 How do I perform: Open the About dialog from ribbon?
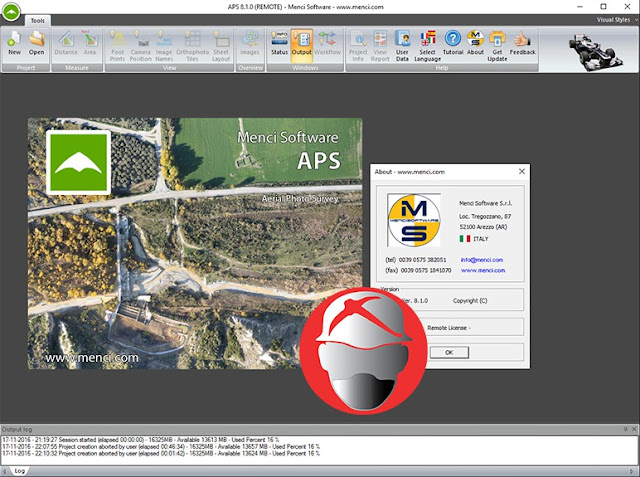coord(475,43)
